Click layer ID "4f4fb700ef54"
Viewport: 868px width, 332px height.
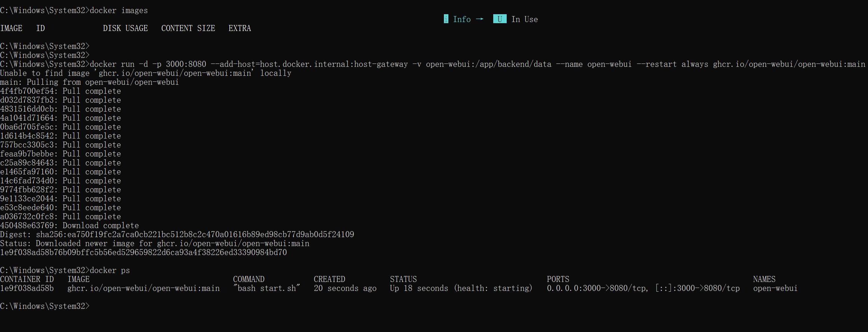tap(27, 91)
